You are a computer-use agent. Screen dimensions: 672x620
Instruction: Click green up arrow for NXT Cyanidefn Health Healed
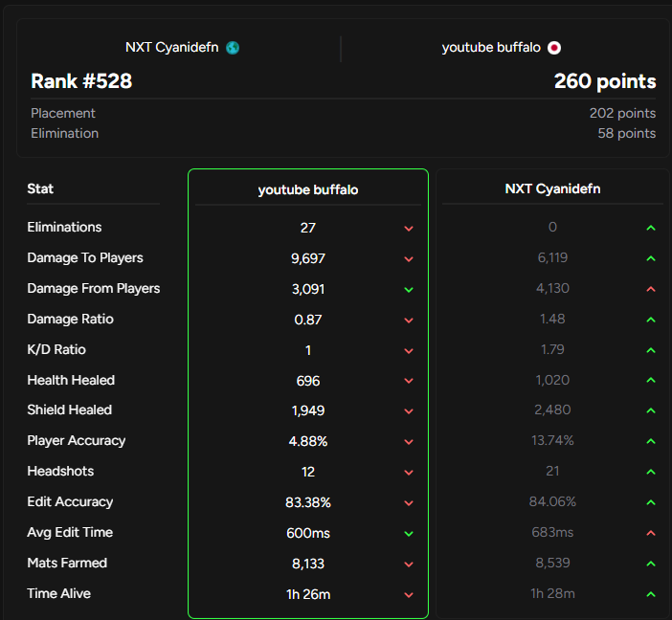coord(651,380)
